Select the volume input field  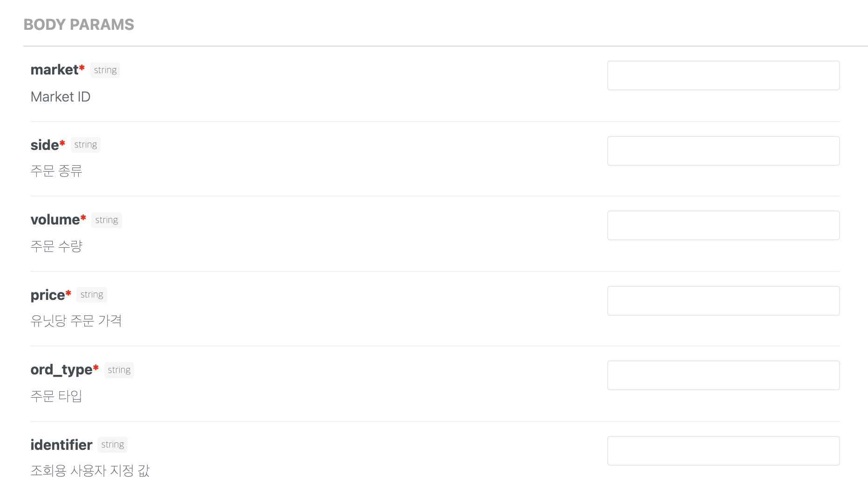point(723,225)
